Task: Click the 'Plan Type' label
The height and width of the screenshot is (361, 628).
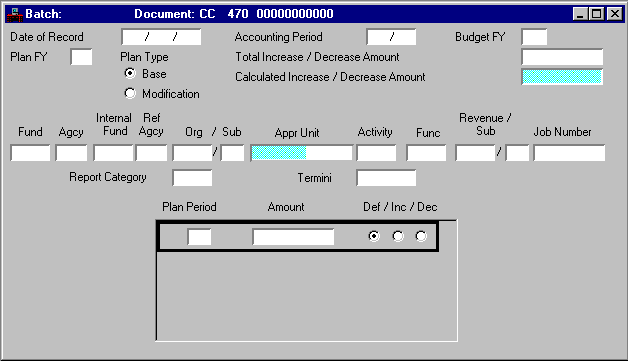Action: (144, 57)
